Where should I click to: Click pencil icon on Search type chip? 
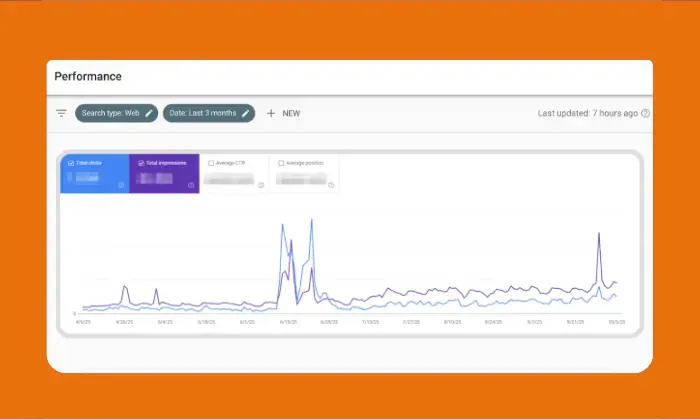[x=149, y=113]
